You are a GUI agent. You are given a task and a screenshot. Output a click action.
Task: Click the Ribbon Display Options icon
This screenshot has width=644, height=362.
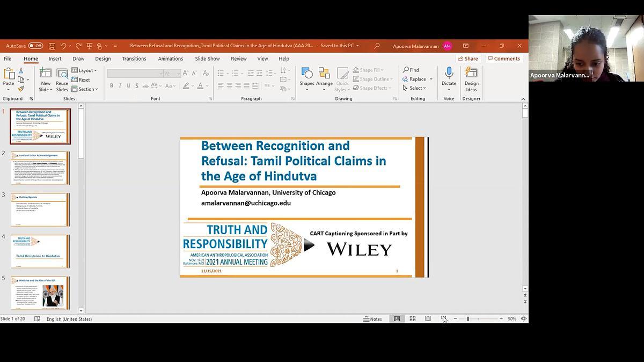[x=466, y=46]
